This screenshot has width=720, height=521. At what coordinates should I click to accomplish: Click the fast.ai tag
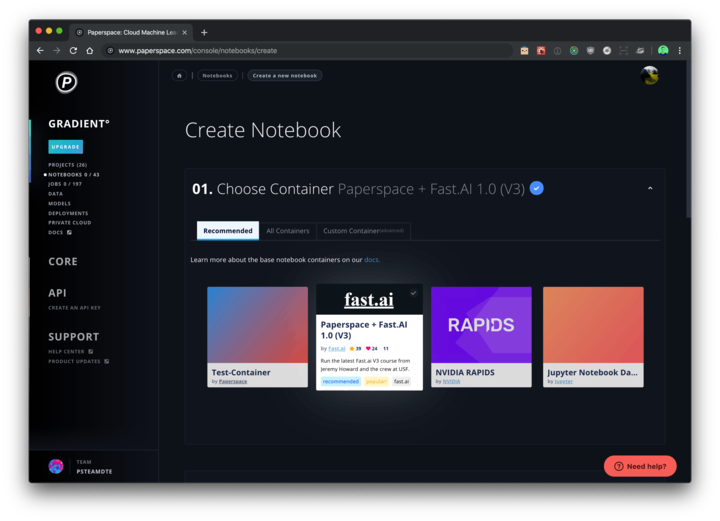click(x=401, y=381)
